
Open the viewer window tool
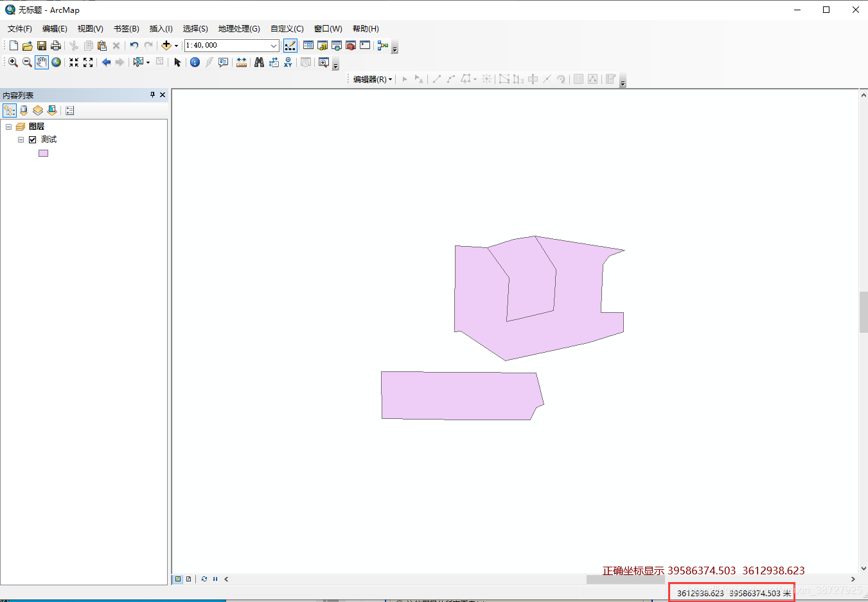[324, 62]
